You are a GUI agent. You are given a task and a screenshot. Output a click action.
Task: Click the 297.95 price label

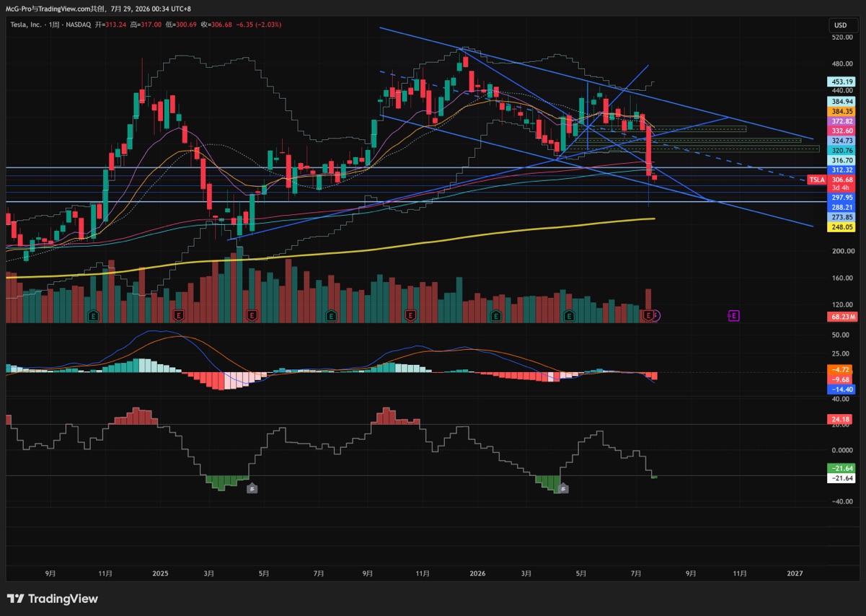pyautogui.click(x=841, y=198)
